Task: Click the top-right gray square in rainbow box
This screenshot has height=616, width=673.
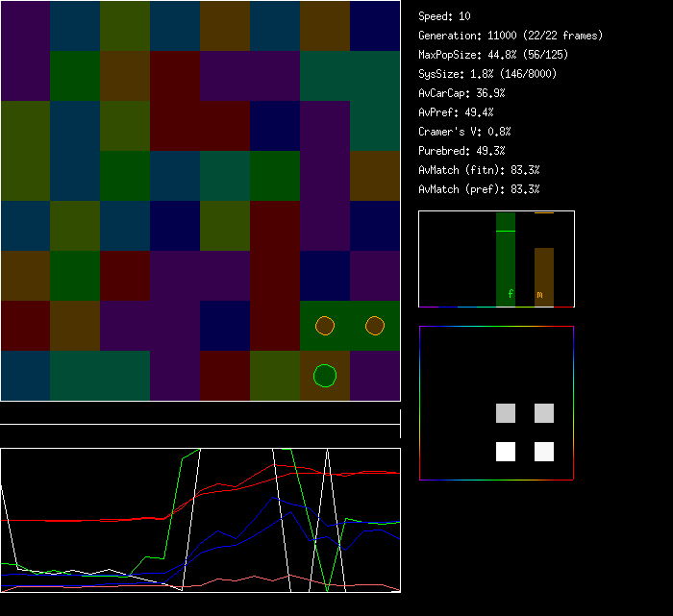Action: coord(544,413)
